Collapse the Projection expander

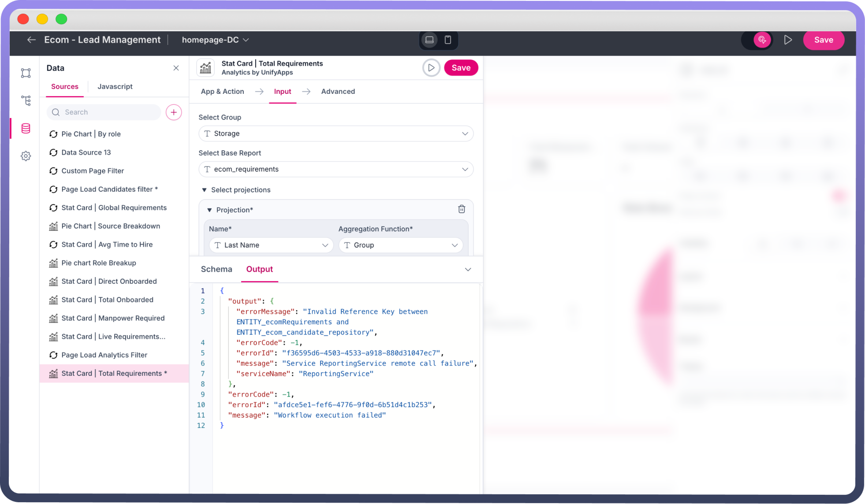click(x=209, y=210)
